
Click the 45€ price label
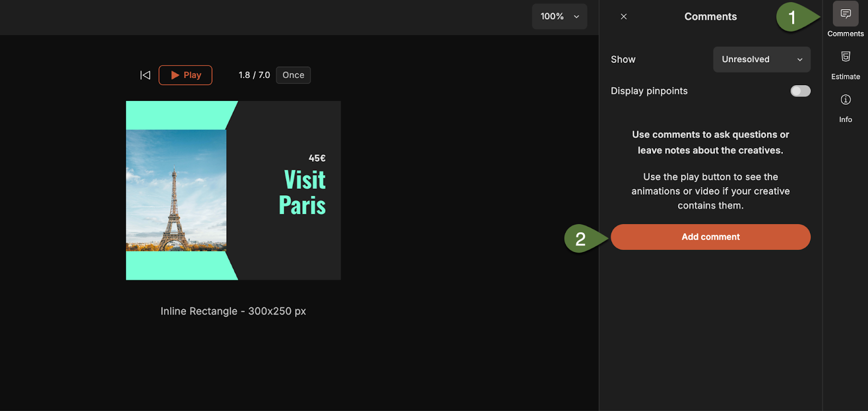click(x=317, y=158)
